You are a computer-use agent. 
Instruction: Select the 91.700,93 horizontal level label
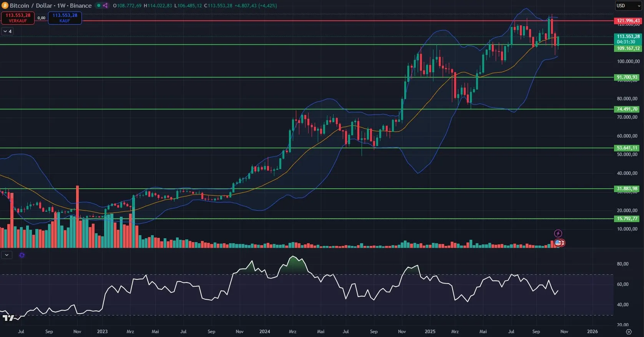point(627,77)
